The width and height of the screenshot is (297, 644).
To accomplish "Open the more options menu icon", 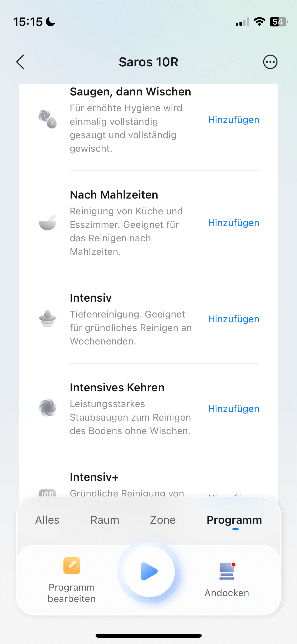I will click(270, 62).
